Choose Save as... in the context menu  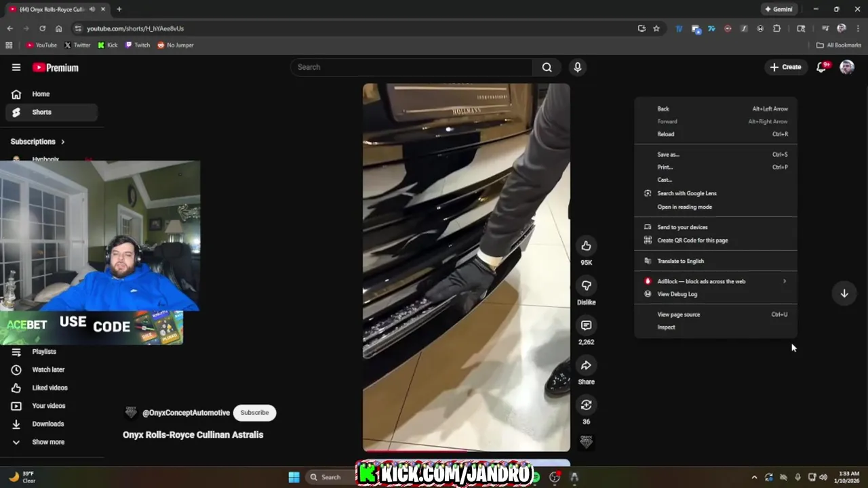point(715,155)
